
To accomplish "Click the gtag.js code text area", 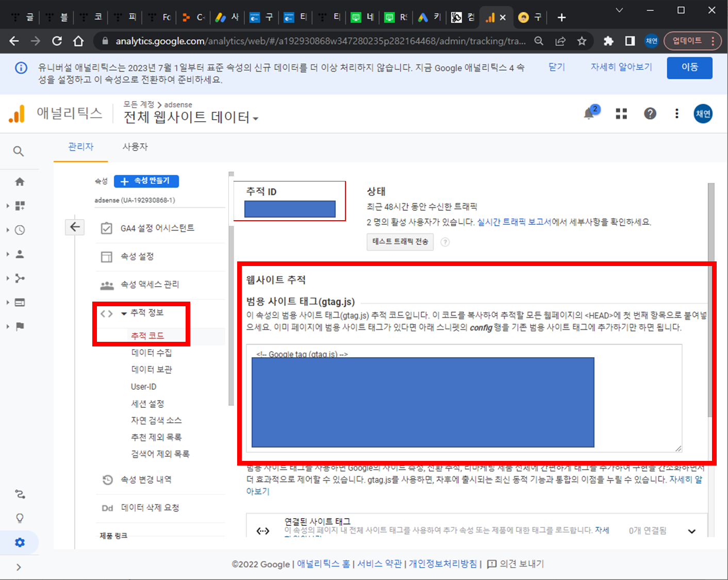I will 464,398.
